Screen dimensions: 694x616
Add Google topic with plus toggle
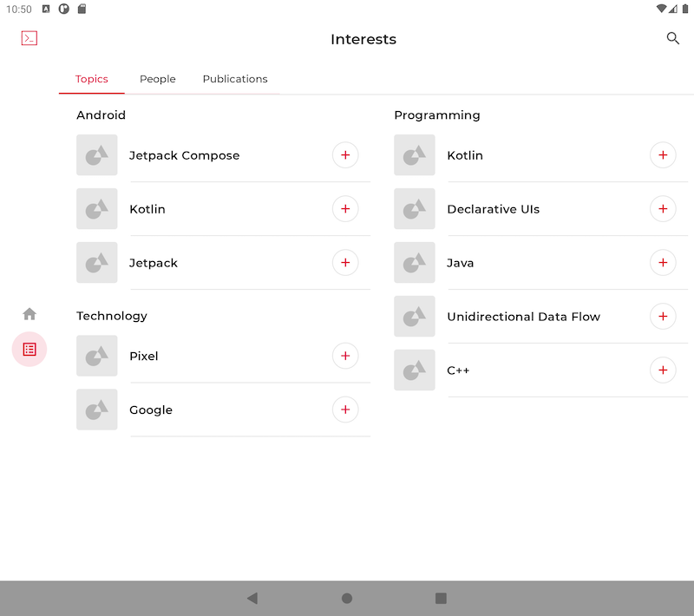tap(345, 410)
